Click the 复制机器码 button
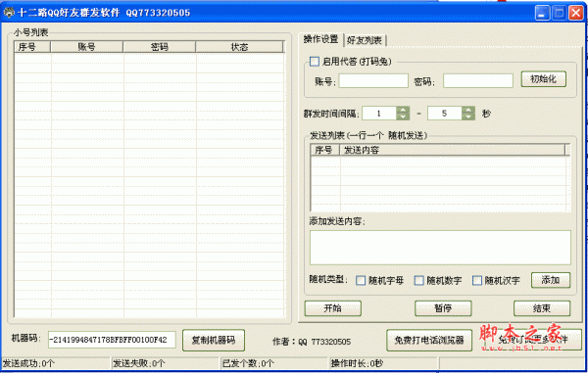Image resolution: width=588 pixels, height=373 pixels. 214,340
